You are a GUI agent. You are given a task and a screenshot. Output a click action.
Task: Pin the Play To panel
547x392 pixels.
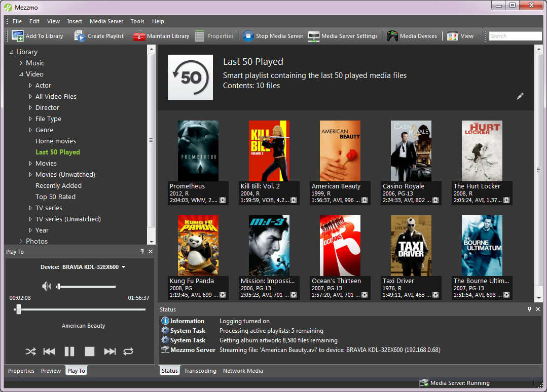pos(142,251)
